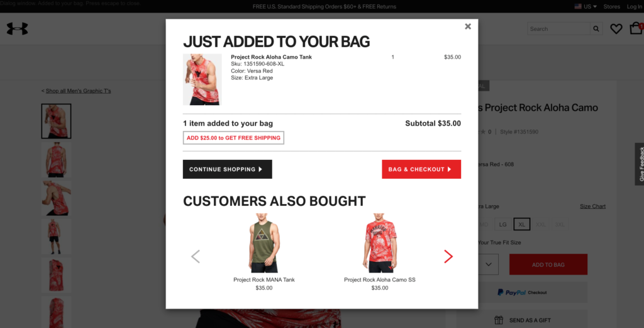Open the Stores menu item

[x=611, y=6]
